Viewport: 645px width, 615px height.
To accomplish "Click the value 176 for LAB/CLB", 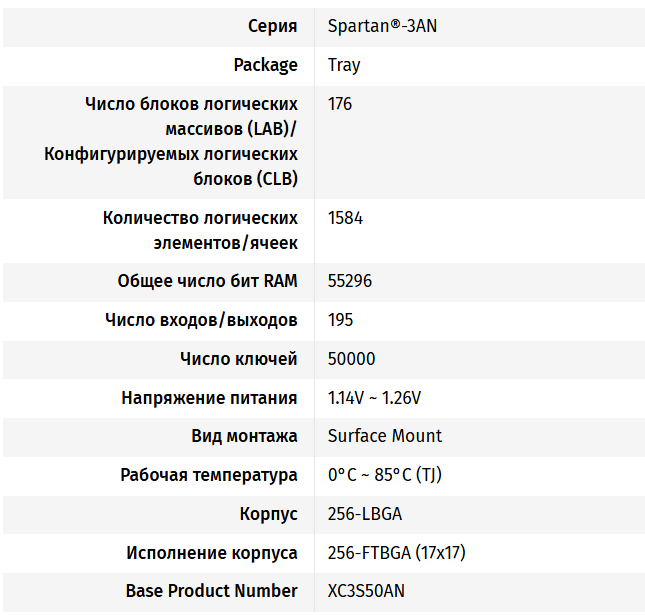I will (340, 104).
